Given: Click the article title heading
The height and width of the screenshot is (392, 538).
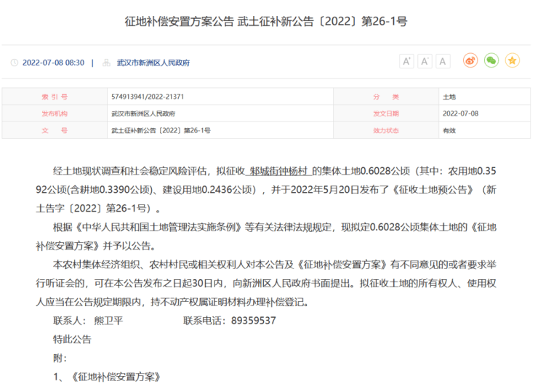Looking at the screenshot, I should [x=266, y=22].
